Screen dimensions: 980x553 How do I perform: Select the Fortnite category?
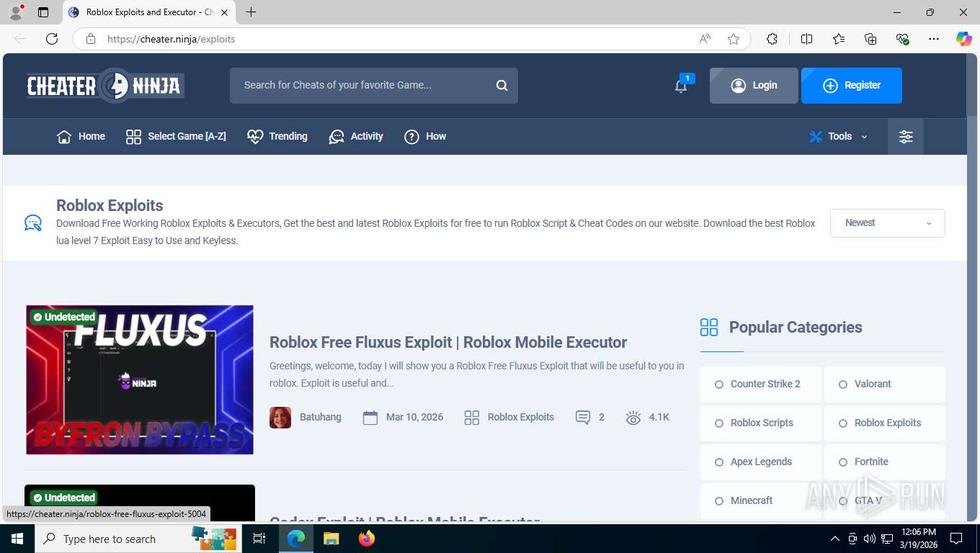pos(885,462)
